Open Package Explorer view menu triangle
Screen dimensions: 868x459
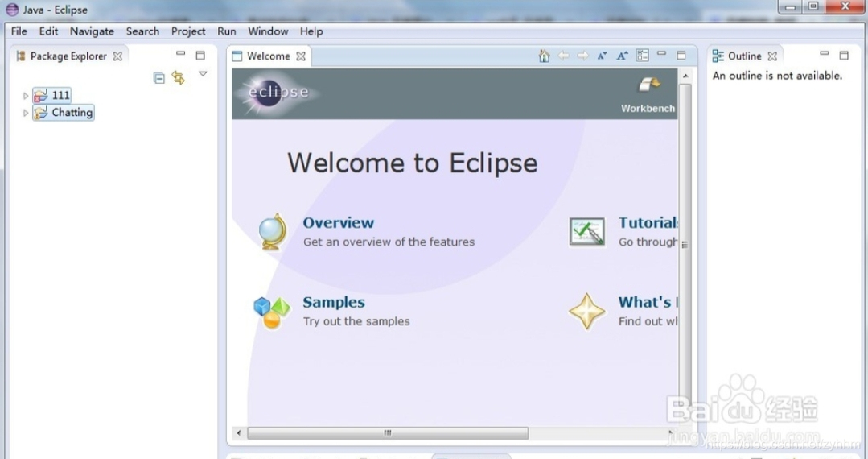pyautogui.click(x=204, y=74)
